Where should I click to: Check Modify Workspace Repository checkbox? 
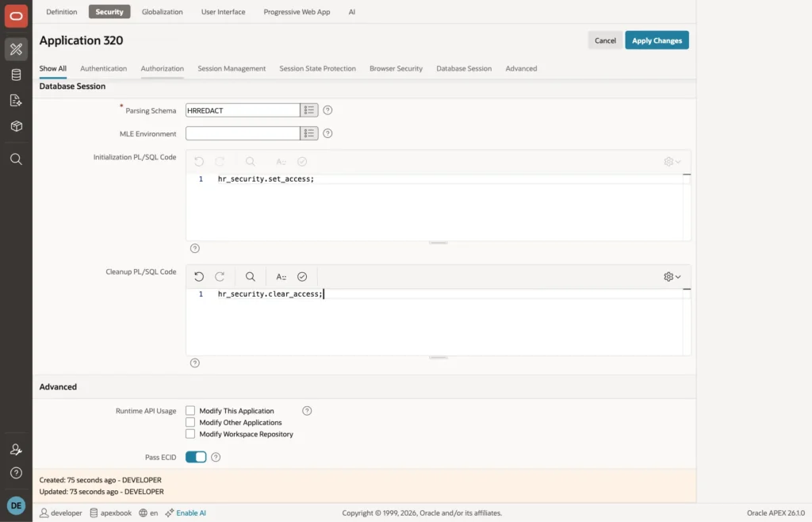click(190, 434)
